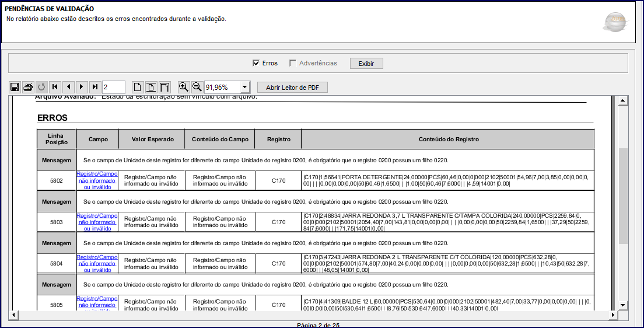
Task: Click the Exibir button
Action: [366, 64]
